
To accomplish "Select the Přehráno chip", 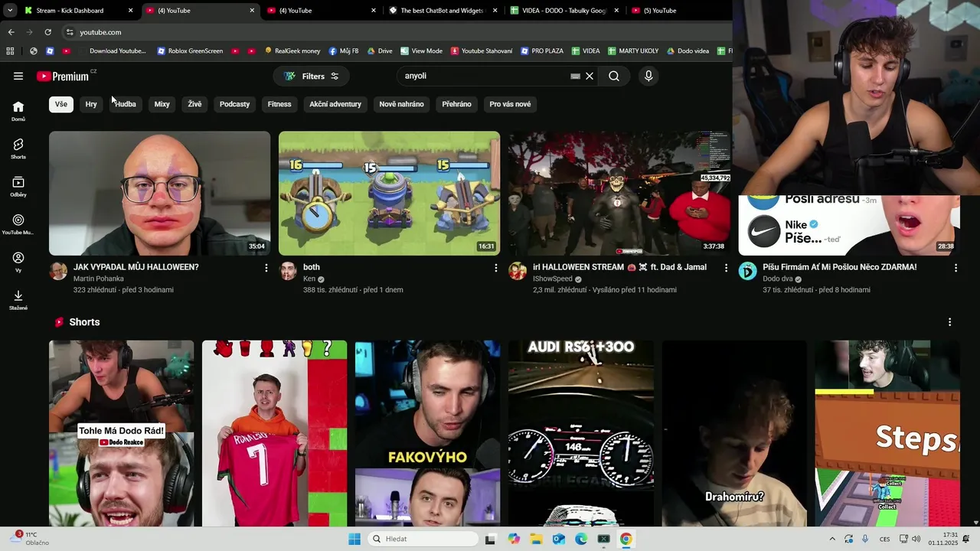I will pos(456,104).
